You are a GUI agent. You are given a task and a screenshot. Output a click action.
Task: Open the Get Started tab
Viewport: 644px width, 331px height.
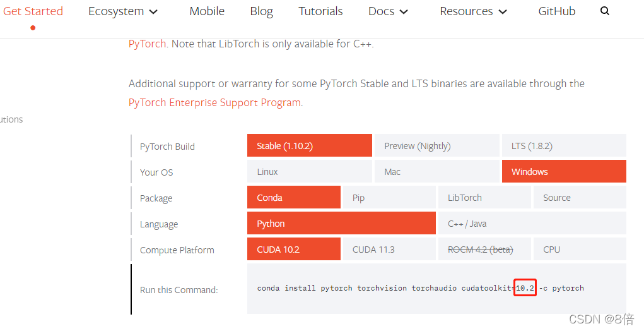tap(33, 11)
